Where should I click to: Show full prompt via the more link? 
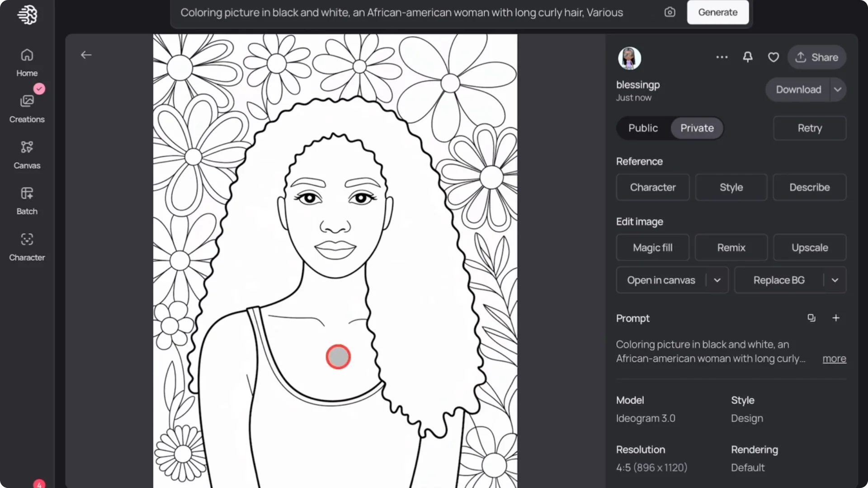[834, 358]
